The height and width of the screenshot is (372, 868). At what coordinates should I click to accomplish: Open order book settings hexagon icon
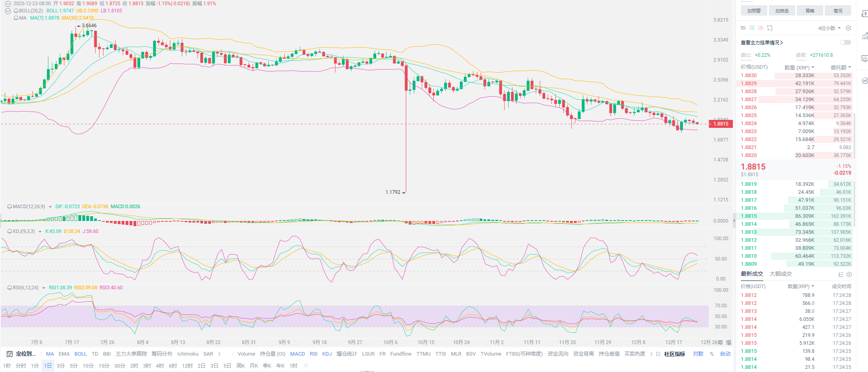pyautogui.click(x=848, y=28)
